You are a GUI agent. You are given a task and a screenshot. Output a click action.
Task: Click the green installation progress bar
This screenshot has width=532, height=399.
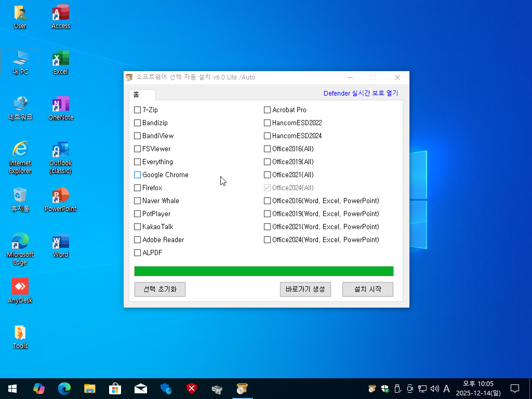click(x=263, y=271)
